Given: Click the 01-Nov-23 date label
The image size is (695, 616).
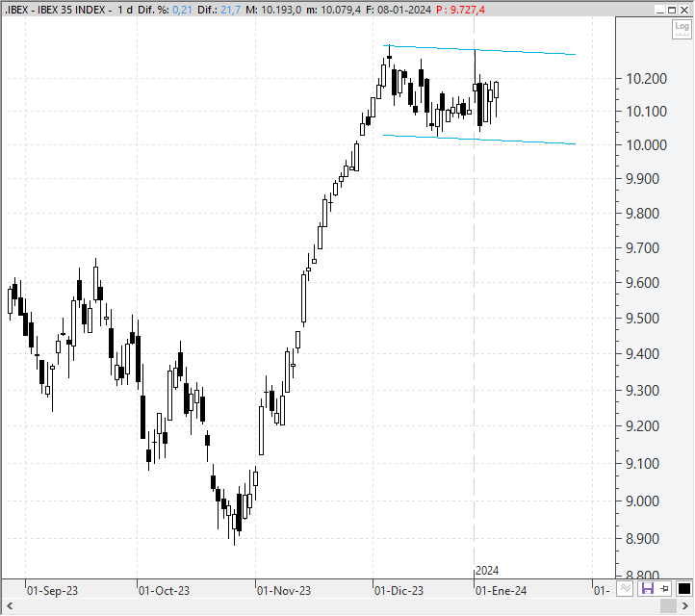Looking at the screenshot, I should (284, 591).
